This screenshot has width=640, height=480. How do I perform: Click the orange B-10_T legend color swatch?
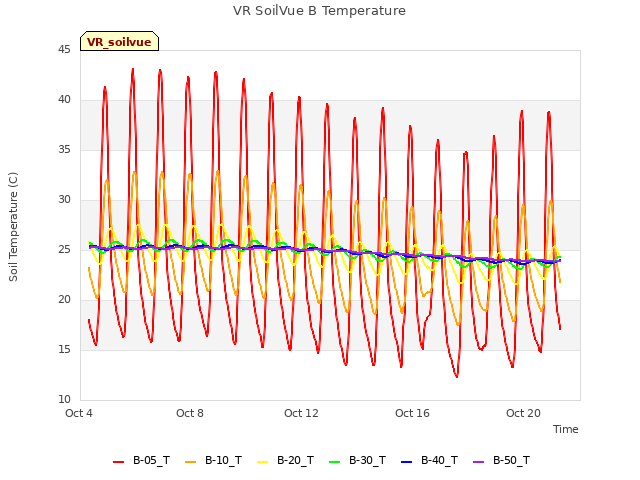pyautogui.click(x=190, y=462)
